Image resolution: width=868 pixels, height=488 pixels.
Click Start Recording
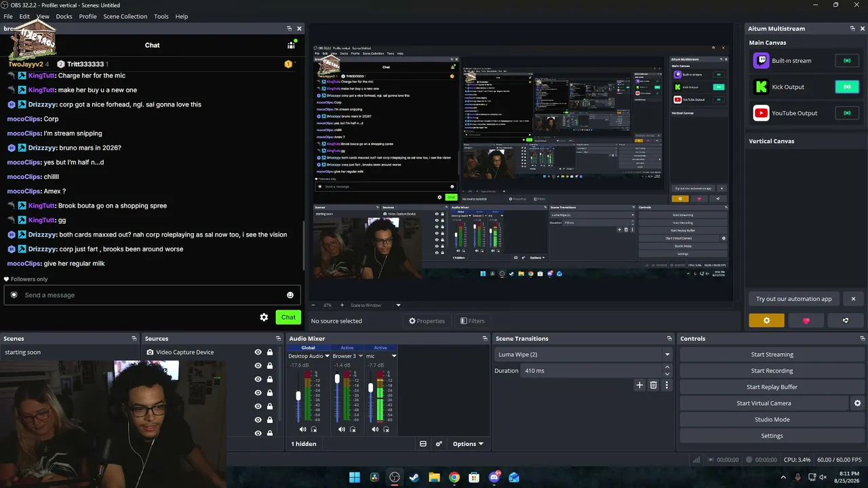click(x=772, y=371)
